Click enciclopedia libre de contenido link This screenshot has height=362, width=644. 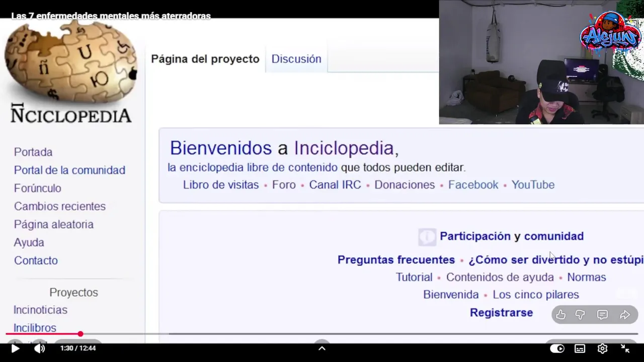(x=253, y=167)
